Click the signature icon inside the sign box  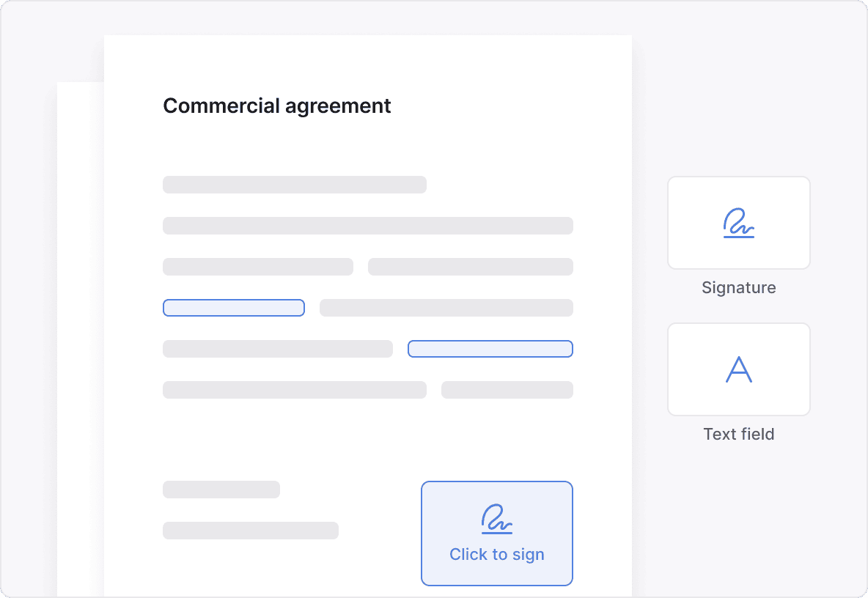497,519
